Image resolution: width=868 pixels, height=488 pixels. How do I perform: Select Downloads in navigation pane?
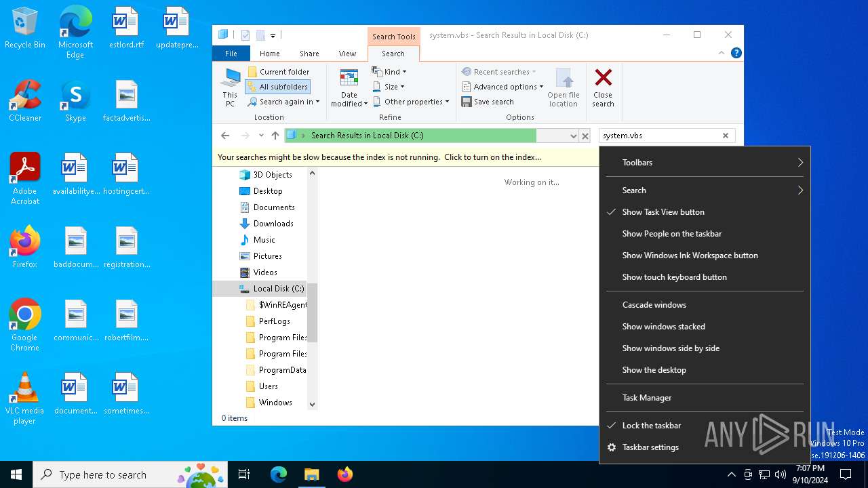[x=273, y=224]
